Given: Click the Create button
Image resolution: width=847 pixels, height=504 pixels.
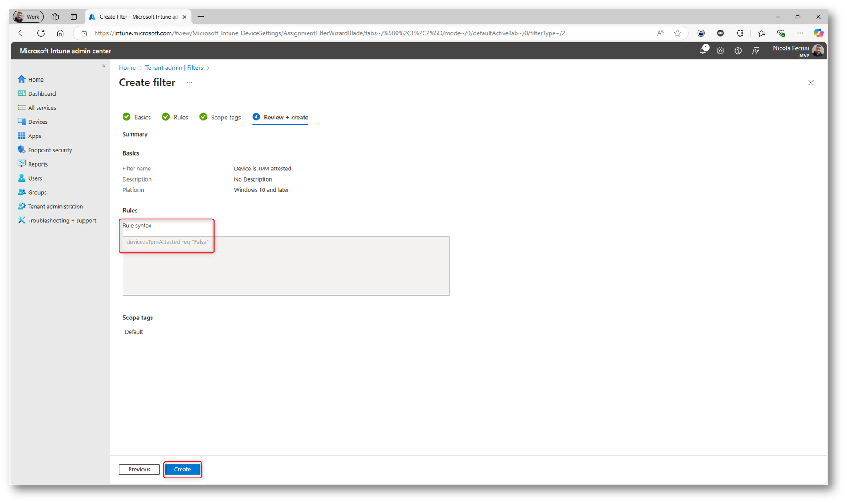Looking at the screenshot, I should 182,469.
